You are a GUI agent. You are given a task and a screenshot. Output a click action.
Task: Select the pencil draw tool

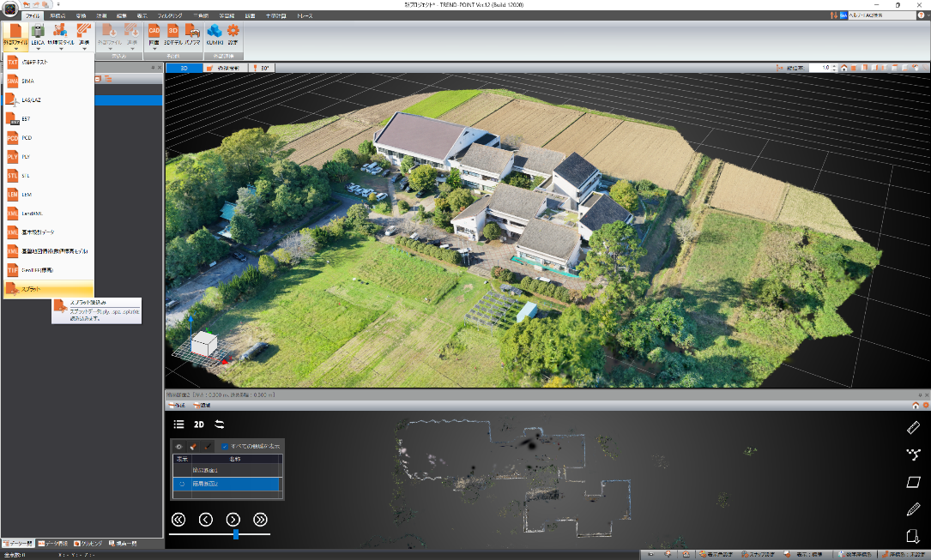point(913,509)
